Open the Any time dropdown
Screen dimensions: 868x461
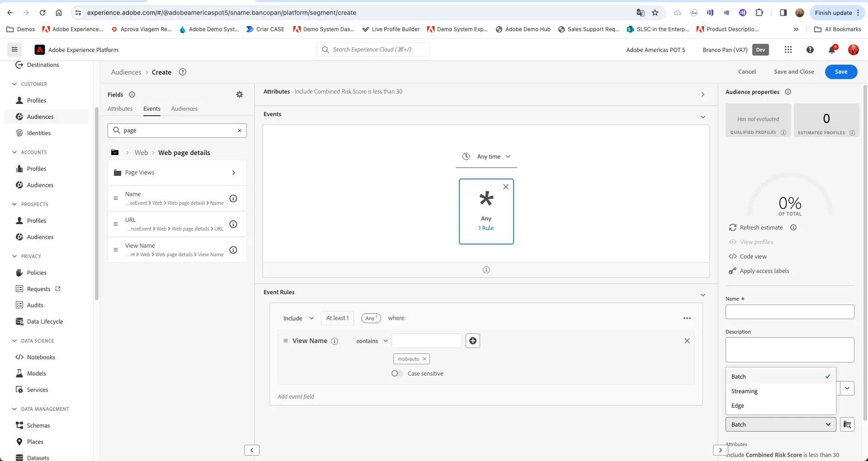pos(486,156)
